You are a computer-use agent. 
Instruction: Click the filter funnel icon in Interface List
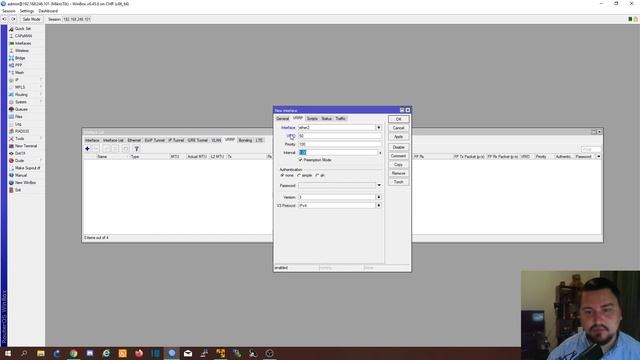tap(137, 149)
